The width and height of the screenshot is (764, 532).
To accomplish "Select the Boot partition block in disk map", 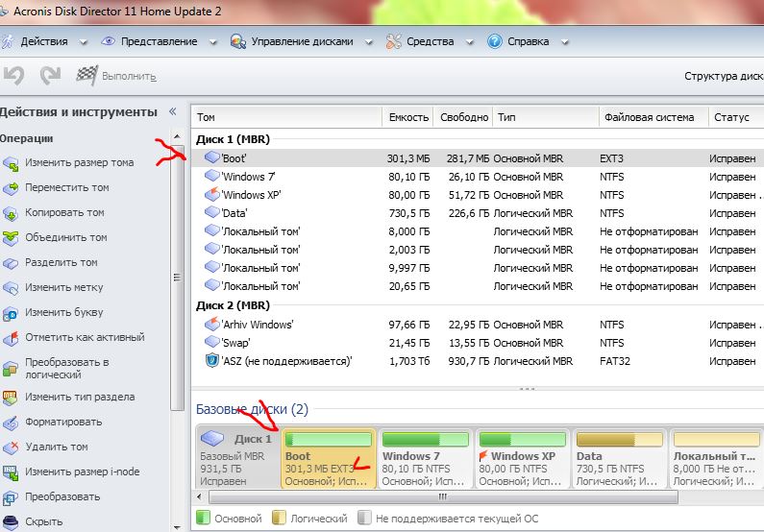I will tap(329, 458).
